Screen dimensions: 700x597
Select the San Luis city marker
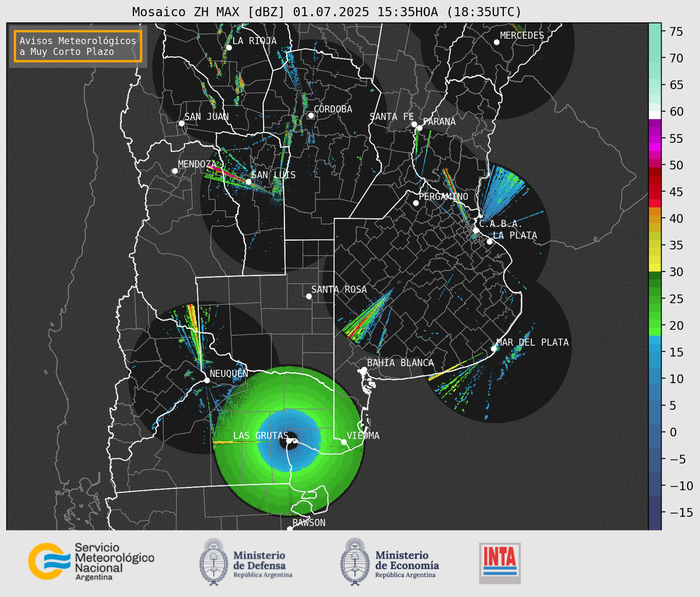tap(248, 182)
